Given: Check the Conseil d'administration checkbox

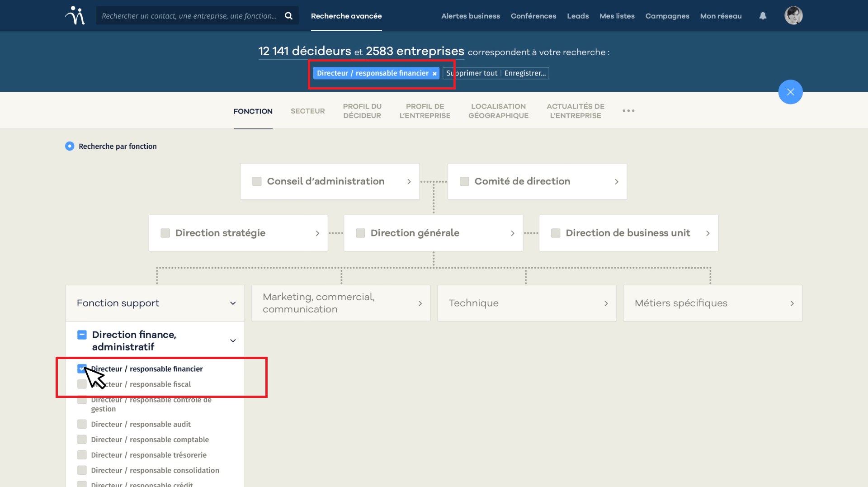Looking at the screenshot, I should click(x=257, y=181).
